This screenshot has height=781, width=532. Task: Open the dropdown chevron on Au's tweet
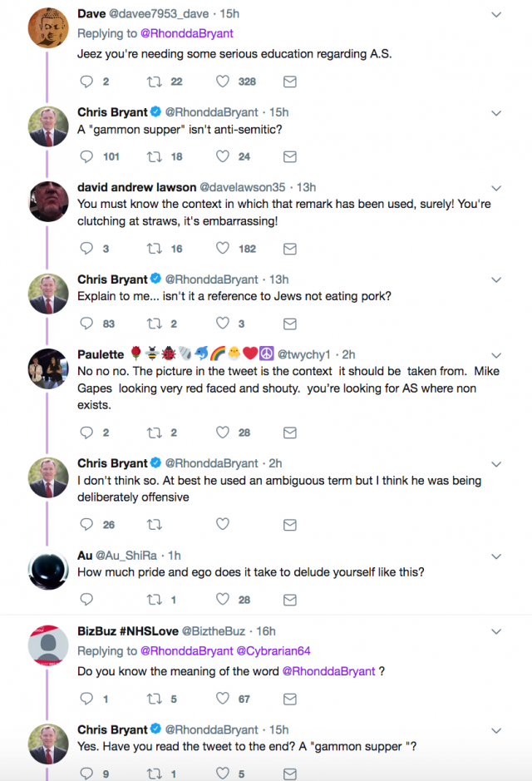point(496,556)
